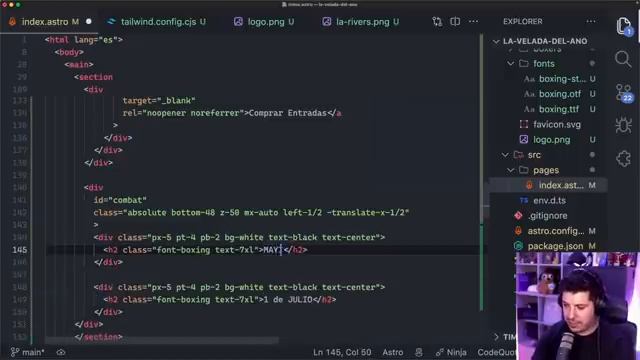Click the 'MAY' text in the h2 line
640x360 pixels.
tap(271, 250)
